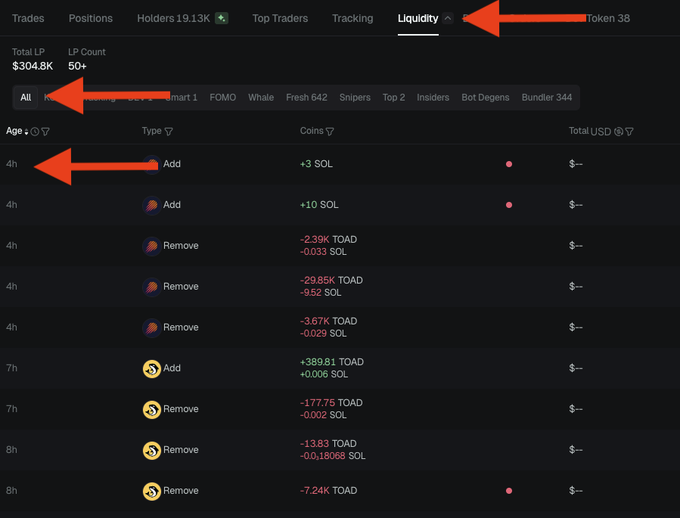Click the pool icon in the -3.67K TOAD row
Image resolution: width=680 pixels, height=518 pixels.
(x=152, y=328)
